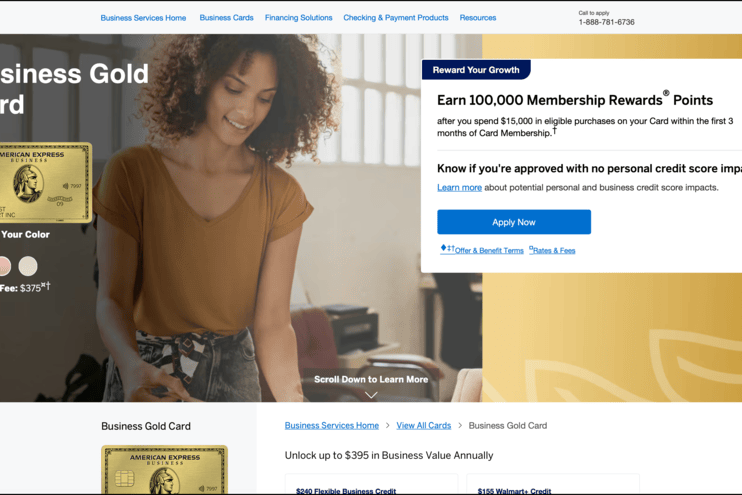Click the Apply Now button
742x495 pixels.
coord(514,222)
